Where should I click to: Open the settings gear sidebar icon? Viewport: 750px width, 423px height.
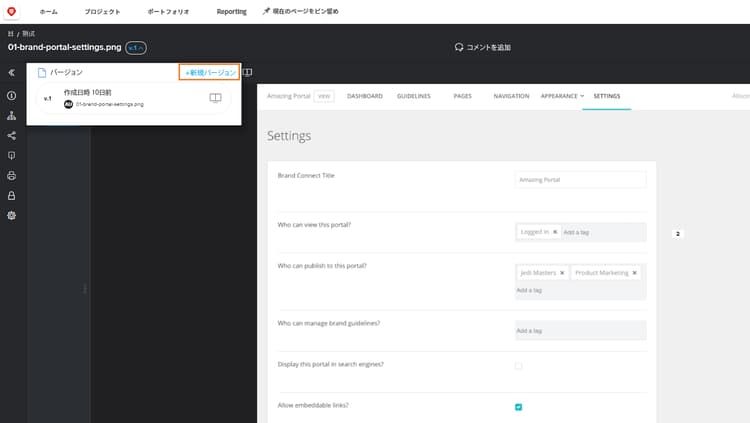click(11, 215)
